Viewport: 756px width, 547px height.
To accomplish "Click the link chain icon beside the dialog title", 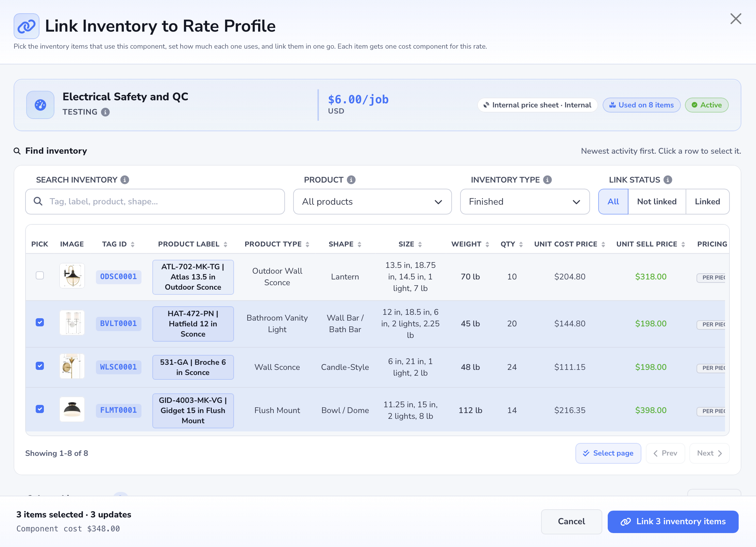I will (x=27, y=26).
